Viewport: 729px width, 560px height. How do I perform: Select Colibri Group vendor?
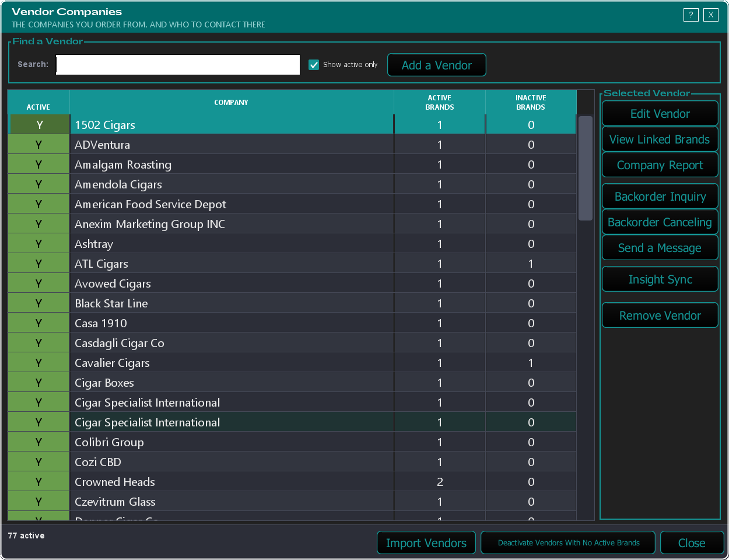(292, 442)
